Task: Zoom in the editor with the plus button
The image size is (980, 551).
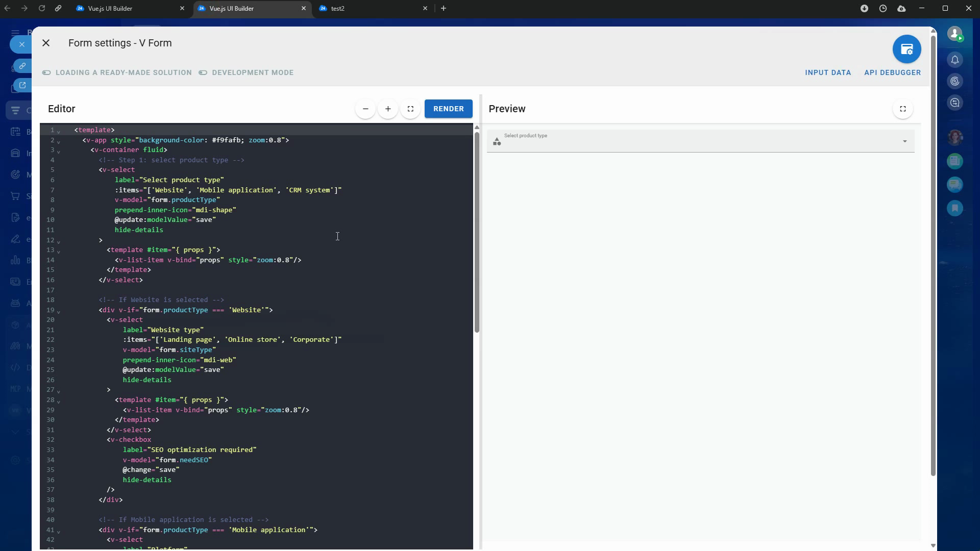Action: [x=388, y=109]
